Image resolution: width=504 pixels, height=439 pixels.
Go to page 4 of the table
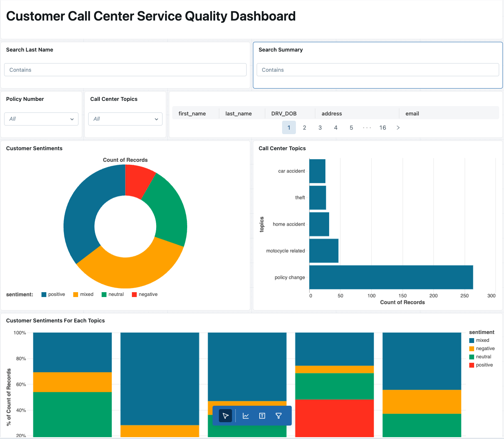click(336, 128)
